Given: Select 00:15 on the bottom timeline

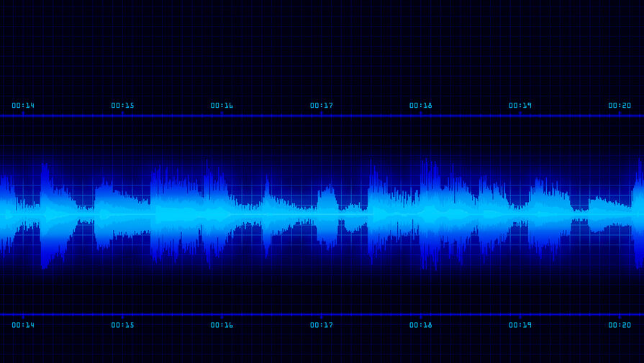Looking at the screenshot, I should tap(122, 325).
